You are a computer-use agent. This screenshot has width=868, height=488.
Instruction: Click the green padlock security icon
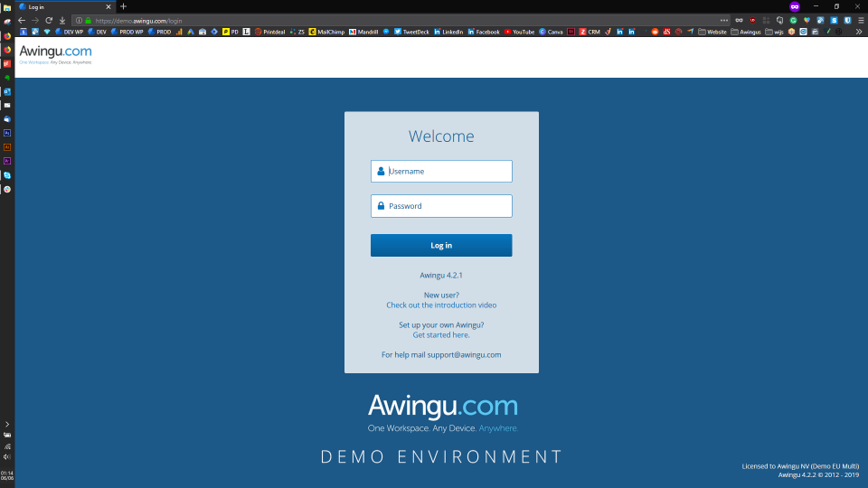point(88,21)
